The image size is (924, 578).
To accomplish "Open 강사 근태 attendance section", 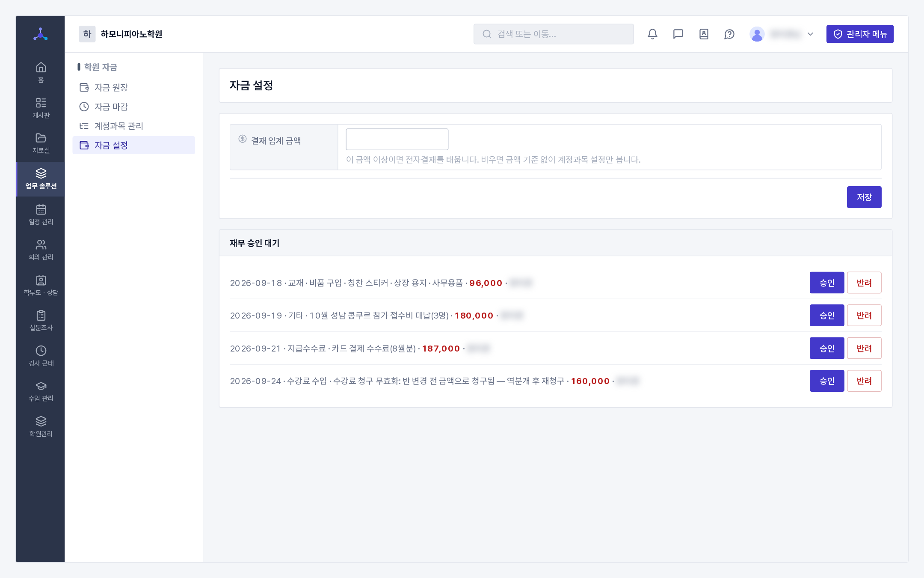I will (41, 356).
